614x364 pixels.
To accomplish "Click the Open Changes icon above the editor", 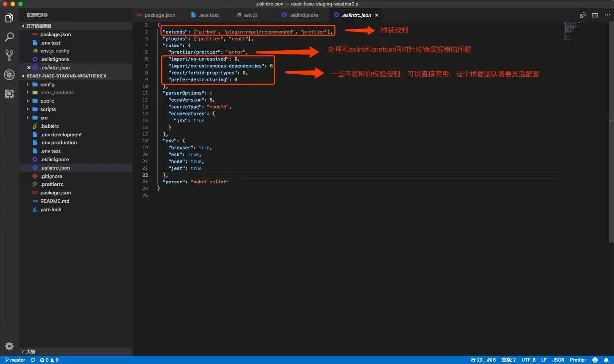I will point(583,15).
